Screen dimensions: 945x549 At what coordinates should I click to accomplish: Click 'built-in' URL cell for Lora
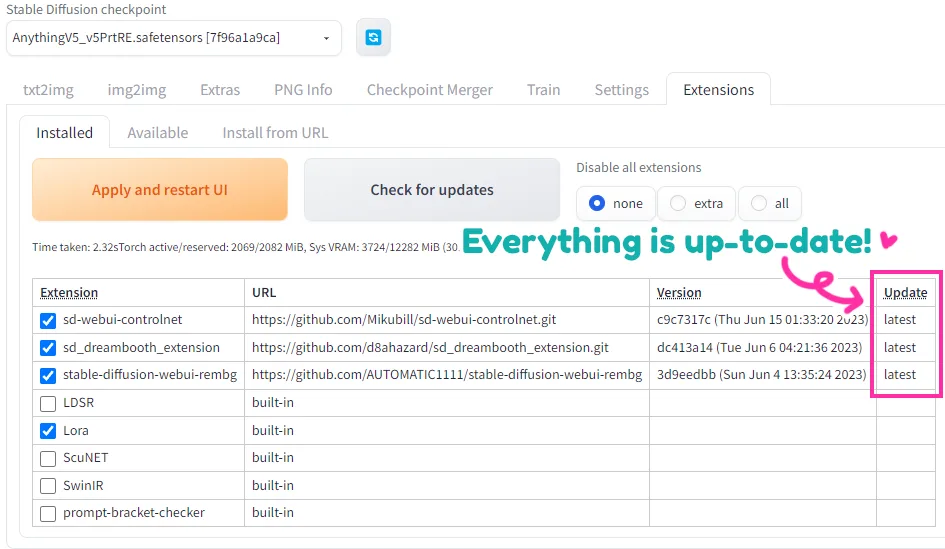[x=273, y=430]
